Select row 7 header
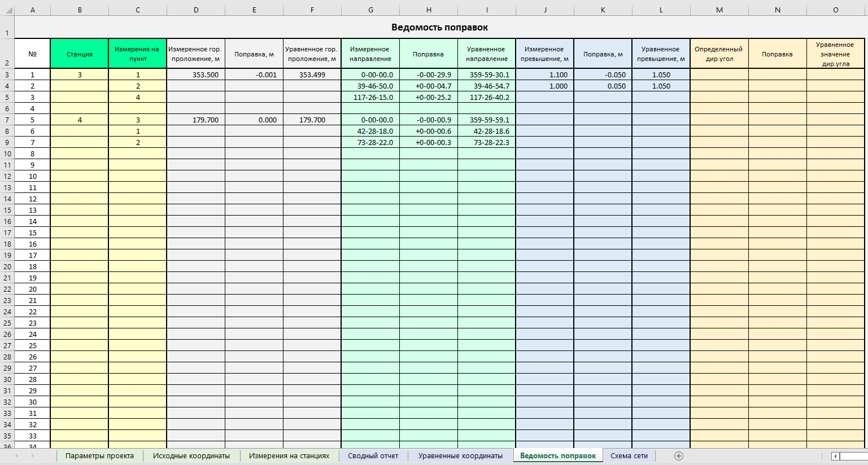 coord(7,120)
